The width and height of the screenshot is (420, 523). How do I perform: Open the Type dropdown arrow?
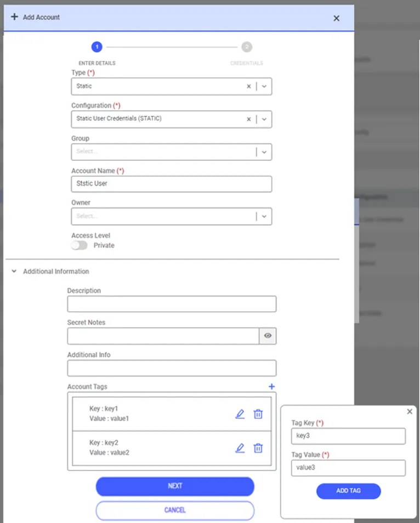point(264,86)
